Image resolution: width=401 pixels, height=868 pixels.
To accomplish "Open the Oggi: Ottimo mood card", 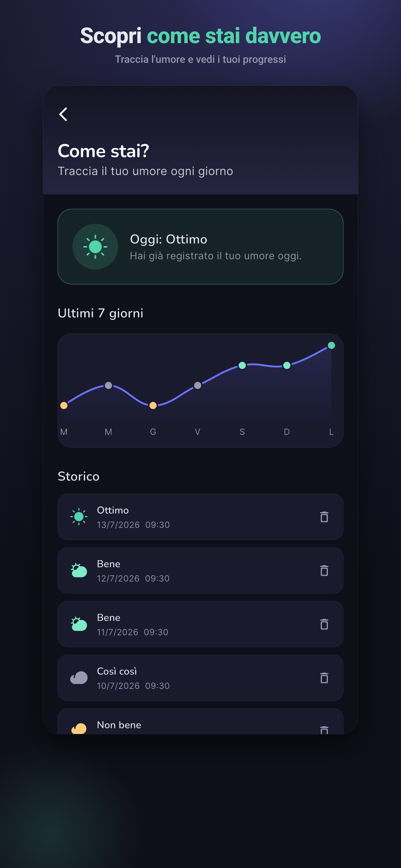I will (200, 247).
